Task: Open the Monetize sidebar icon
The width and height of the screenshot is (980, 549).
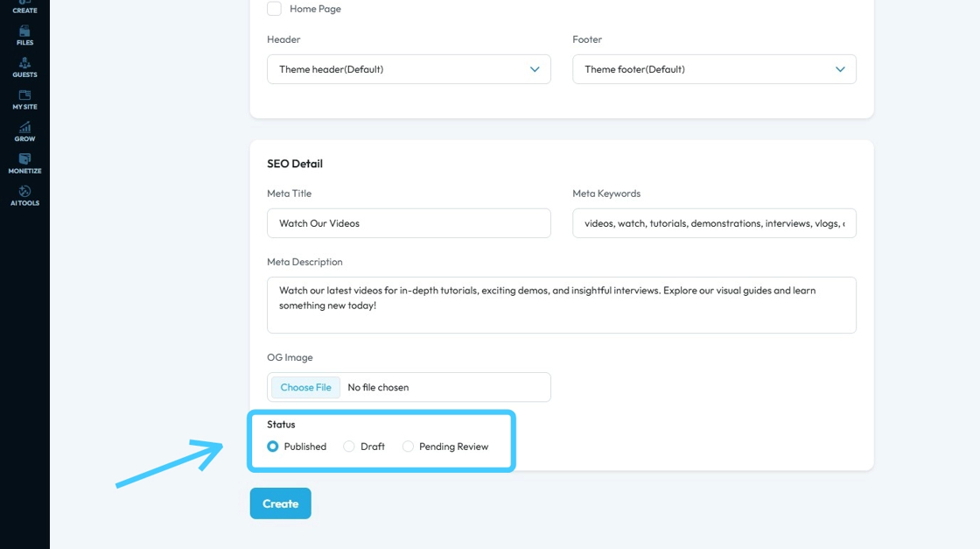Action: click(24, 159)
